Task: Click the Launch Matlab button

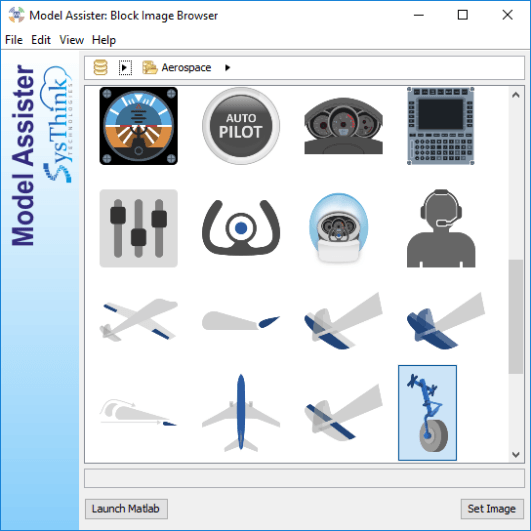Action: click(126, 509)
